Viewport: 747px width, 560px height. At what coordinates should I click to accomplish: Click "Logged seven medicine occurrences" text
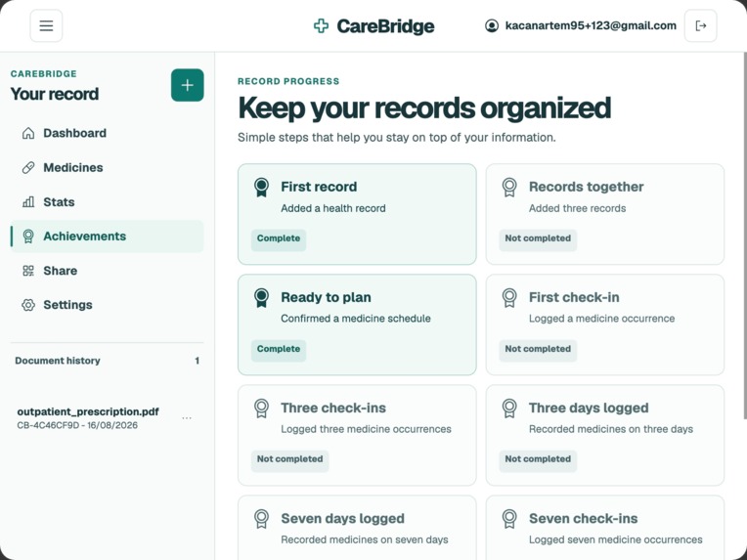point(616,540)
